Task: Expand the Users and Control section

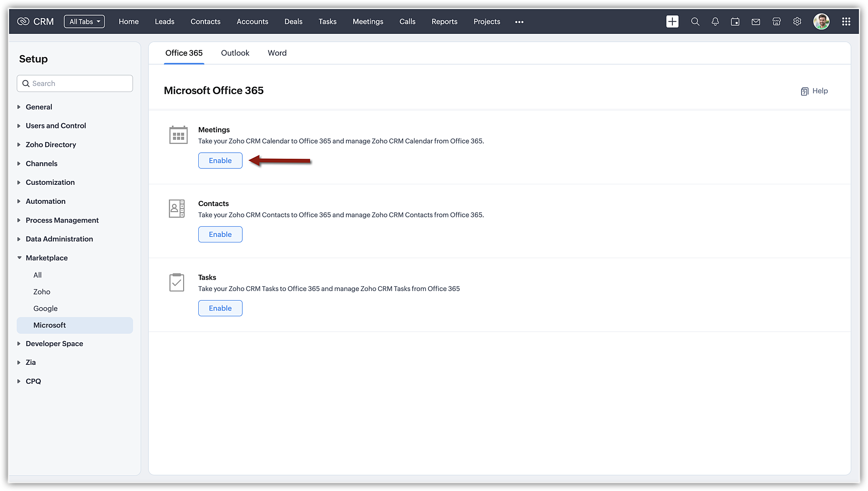Action: [56, 126]
